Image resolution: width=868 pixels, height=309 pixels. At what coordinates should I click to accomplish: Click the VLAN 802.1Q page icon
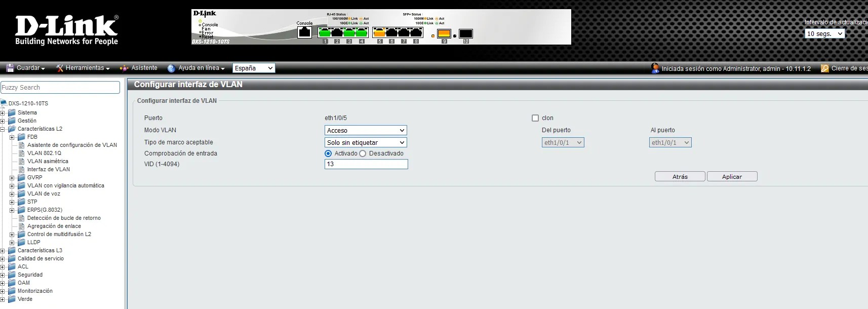(22, 153)
